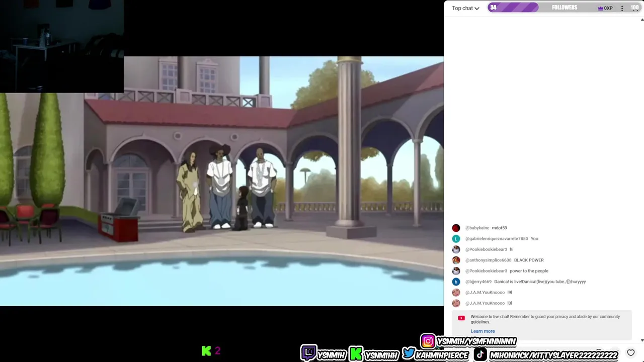The image size is (644, 362).
Task: Click the welcome to live chat notice text
Action: [545, 319]
